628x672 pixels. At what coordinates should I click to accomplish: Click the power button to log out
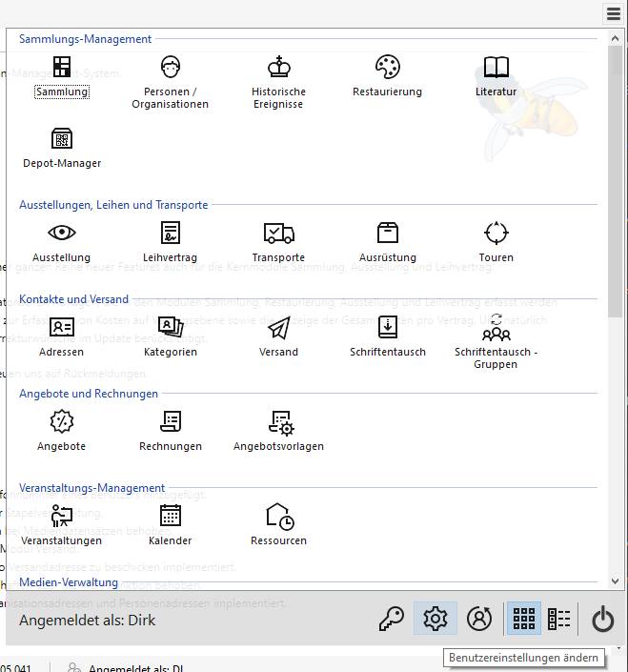[x=602, y=619]
